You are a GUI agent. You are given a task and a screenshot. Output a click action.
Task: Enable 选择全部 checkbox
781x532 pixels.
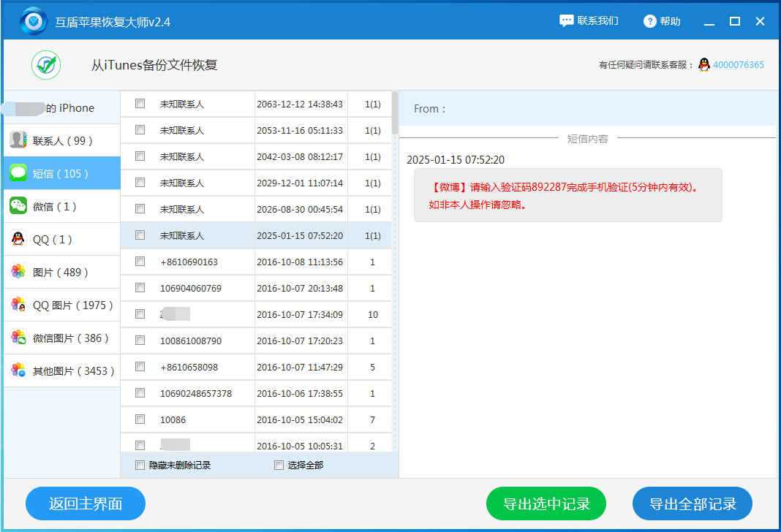coord(279,465)
